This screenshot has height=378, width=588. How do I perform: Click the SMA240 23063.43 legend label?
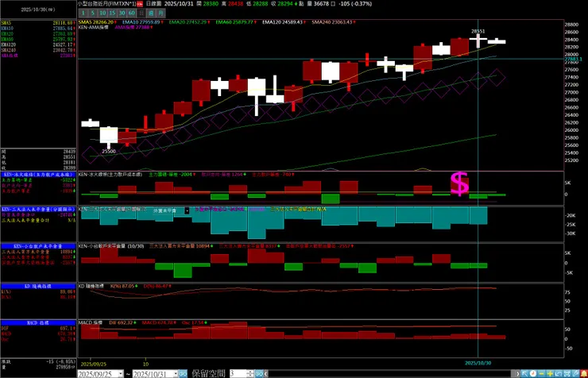(333, 22)
